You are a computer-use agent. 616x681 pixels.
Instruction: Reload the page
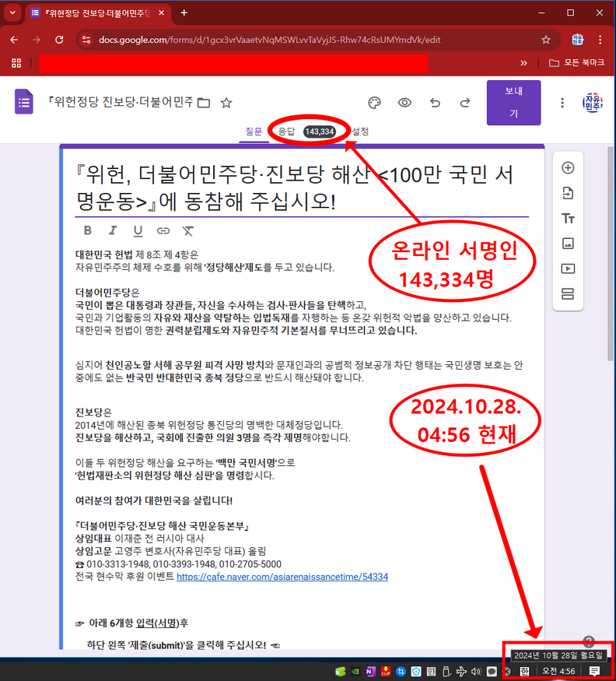point(59,40)
